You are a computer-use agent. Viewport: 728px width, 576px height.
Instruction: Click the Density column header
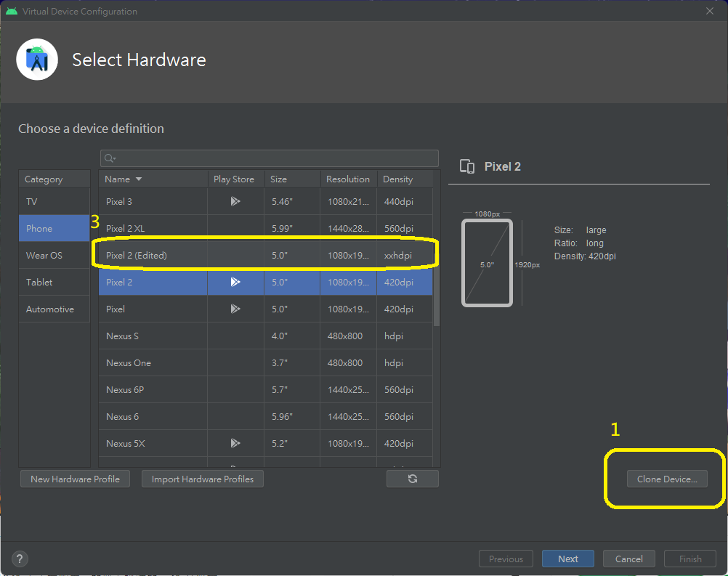point(405,179)
